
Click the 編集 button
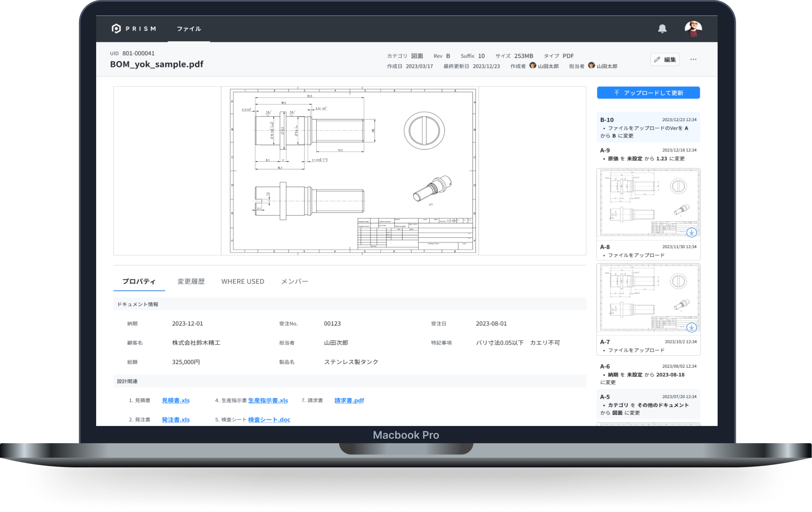click(x=665, y=60)
